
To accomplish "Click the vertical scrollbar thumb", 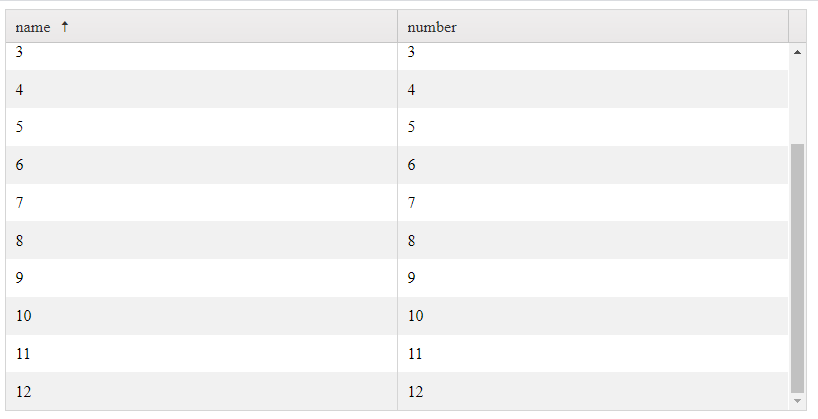I will pos(797,266).
